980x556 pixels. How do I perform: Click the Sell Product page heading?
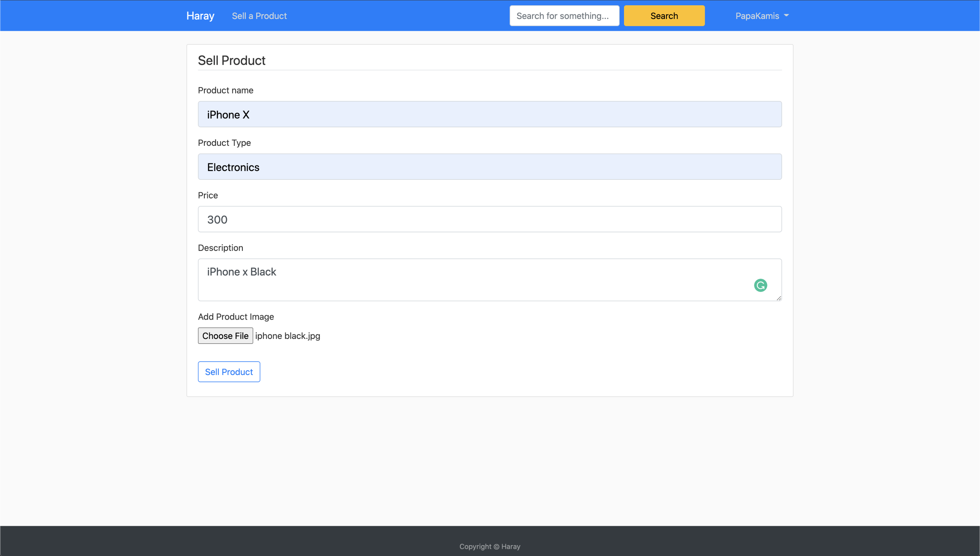[x=231, y=60]
